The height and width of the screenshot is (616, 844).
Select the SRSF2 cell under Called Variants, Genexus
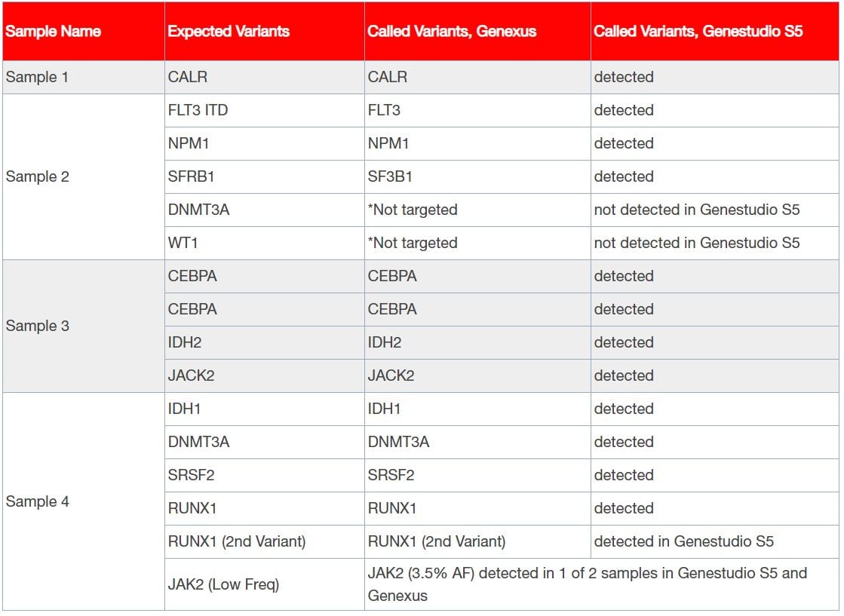point(391,475)
